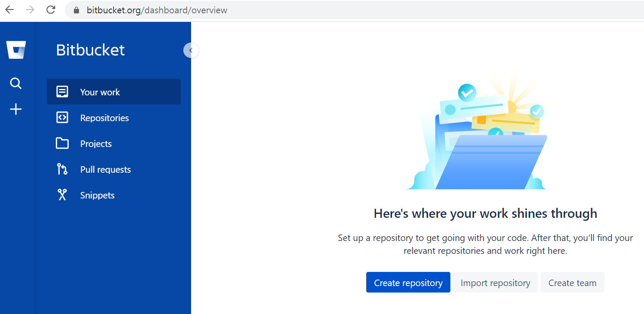644x314 pixels.
Task: Click the Bitbucket heading in the sidebar
Action: click(90, 50)
